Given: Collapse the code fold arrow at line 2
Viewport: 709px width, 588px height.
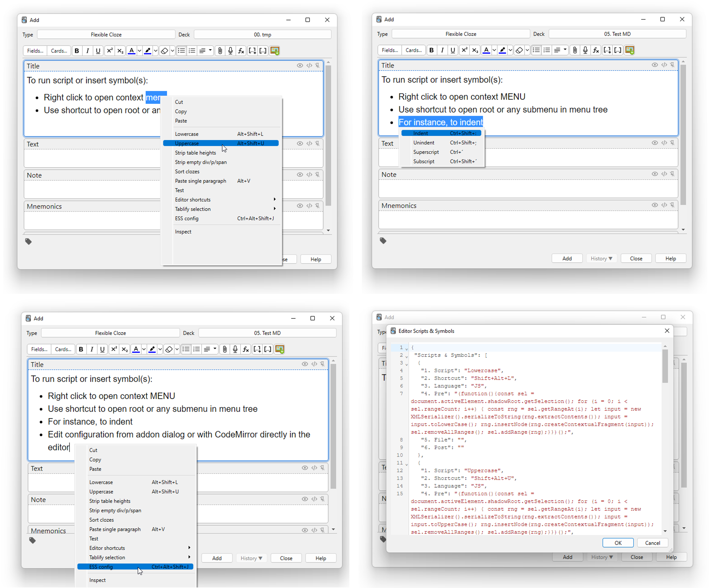Looking at the screenshot, I should [407, 357].
